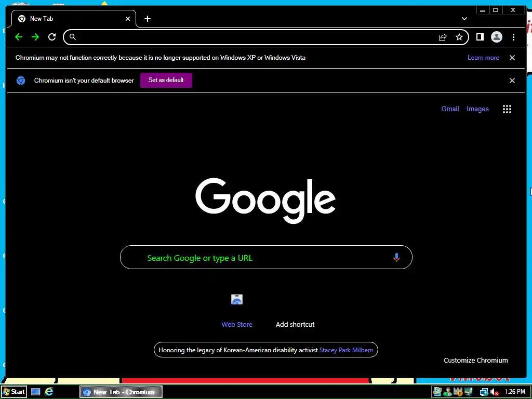
Task: Open the profile avatar menu
Action: [496, 37]
